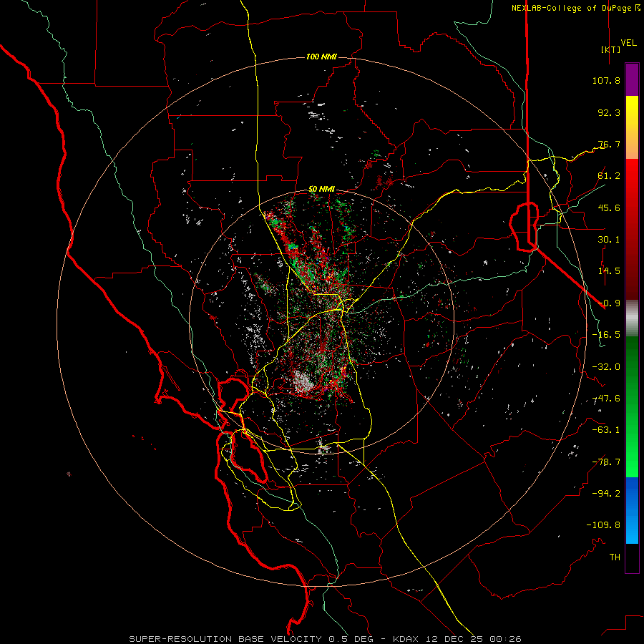Click the [KT] units label

[x=611, y=49]
